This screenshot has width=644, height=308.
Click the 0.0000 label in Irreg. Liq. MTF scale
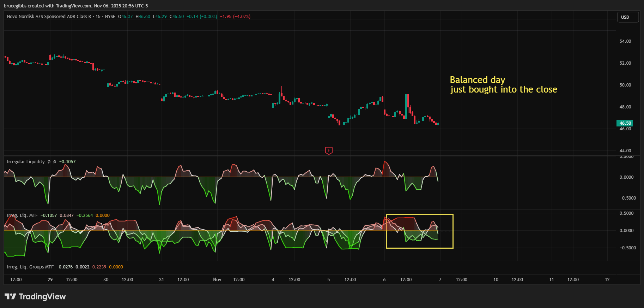click(626, 231)
